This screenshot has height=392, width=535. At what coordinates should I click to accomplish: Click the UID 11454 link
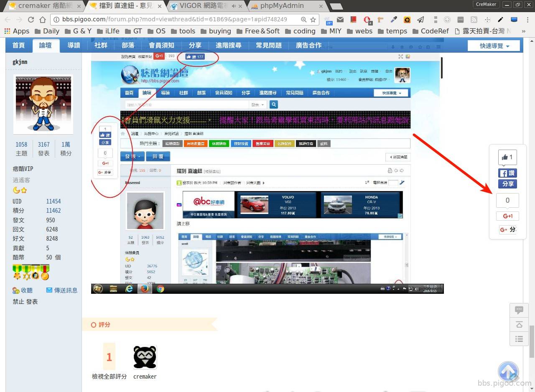click(53, 201)
